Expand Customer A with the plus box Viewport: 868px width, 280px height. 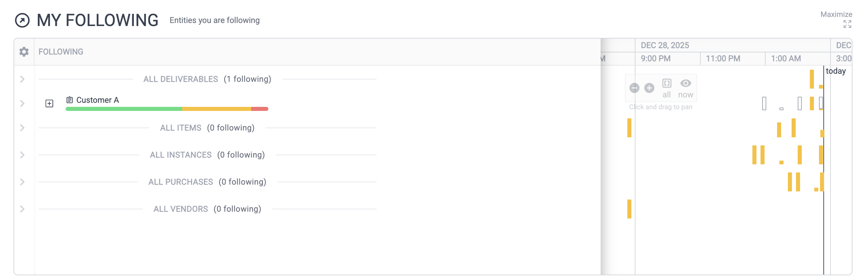tap(49, 103)
